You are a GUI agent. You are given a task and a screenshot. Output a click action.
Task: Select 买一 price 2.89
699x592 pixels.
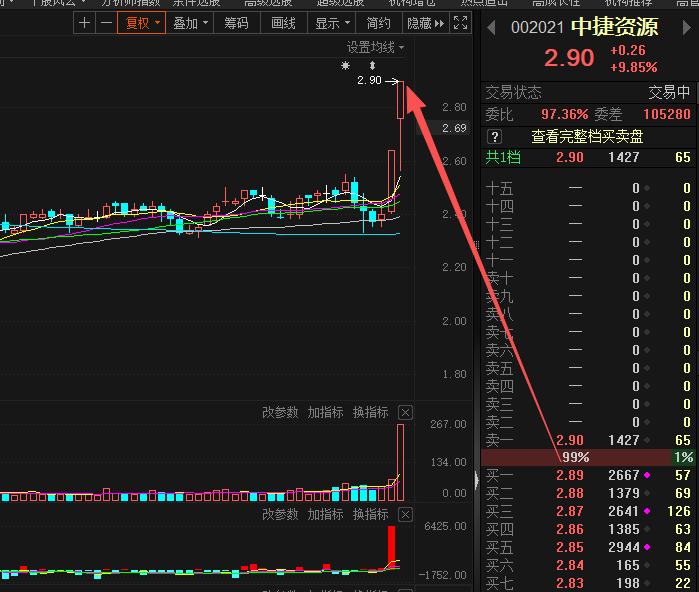tap(570, 476)
